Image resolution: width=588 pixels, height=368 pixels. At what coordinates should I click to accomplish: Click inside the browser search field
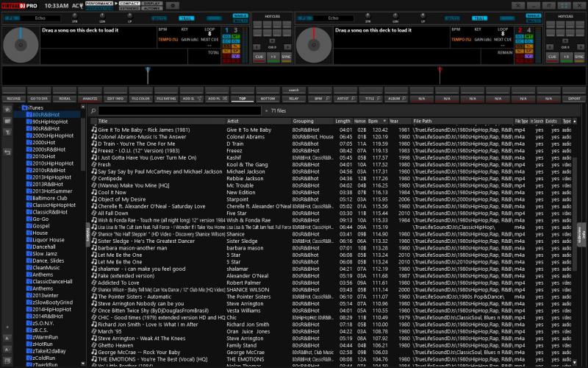point(179,111)
